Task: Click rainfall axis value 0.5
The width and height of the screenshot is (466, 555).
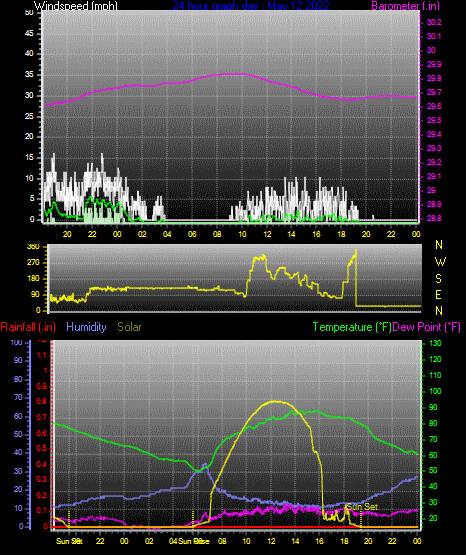Action: [42, 448]
